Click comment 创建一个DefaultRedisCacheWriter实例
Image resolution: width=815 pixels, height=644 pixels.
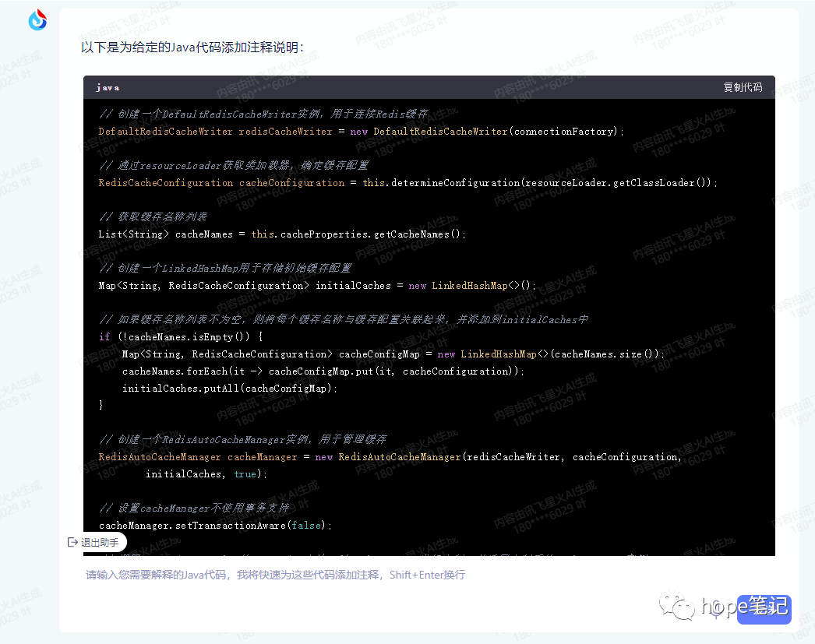[263, 114]
